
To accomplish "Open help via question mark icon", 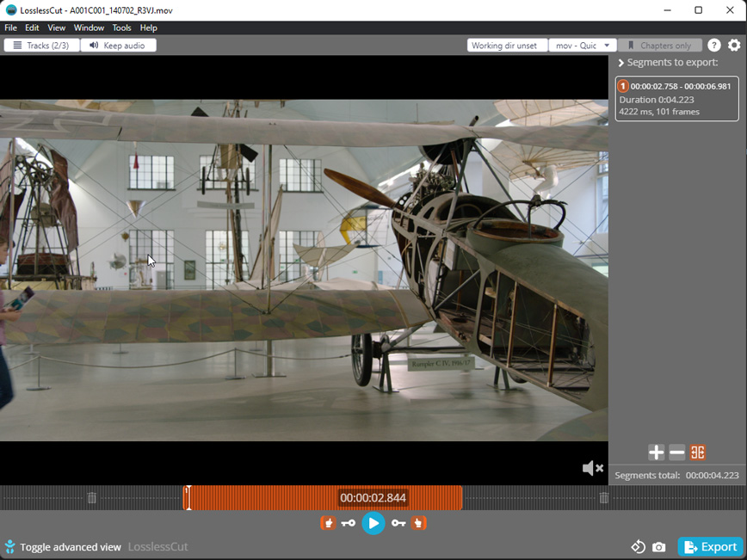I will coord(714,46).
